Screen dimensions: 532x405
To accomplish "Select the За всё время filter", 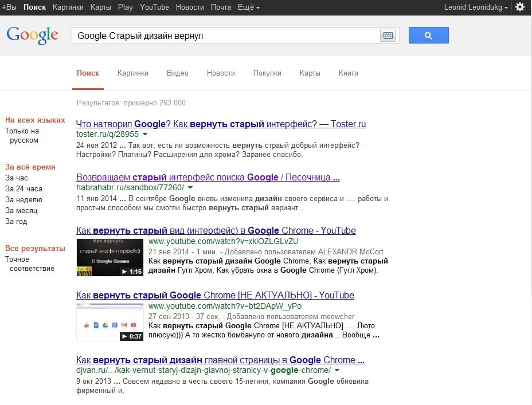I will [x=30, y=167].
